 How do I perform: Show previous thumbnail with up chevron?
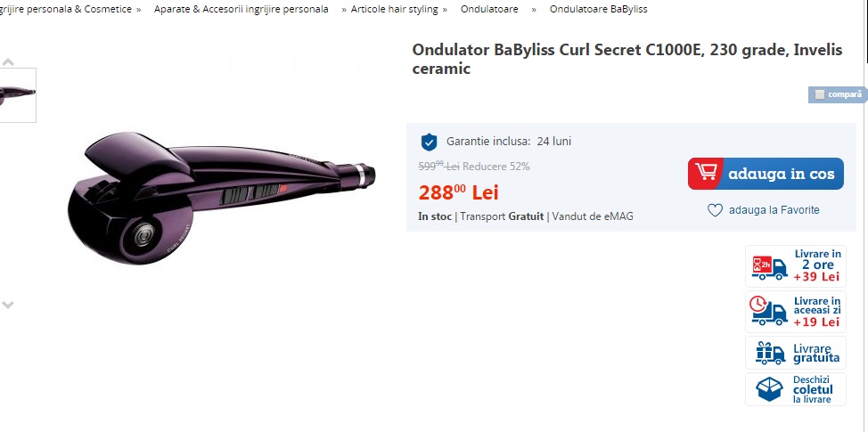click(x=8, y=62)
